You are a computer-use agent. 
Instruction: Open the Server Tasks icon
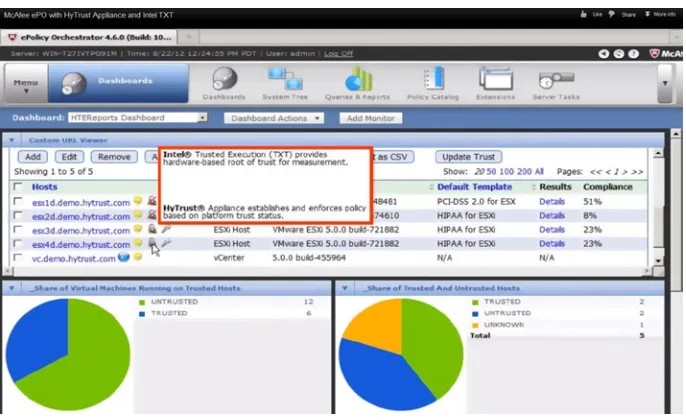556,80
